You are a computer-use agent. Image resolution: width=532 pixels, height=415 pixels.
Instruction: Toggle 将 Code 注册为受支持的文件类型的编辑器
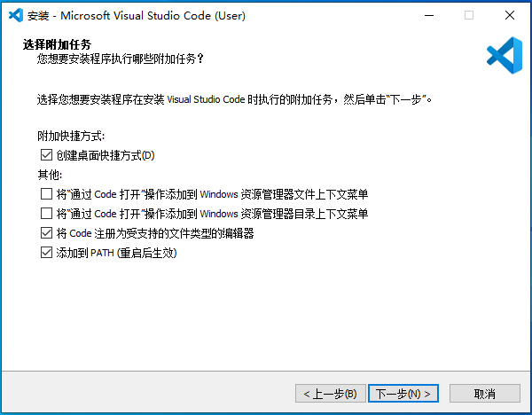[x=46, y=233]
